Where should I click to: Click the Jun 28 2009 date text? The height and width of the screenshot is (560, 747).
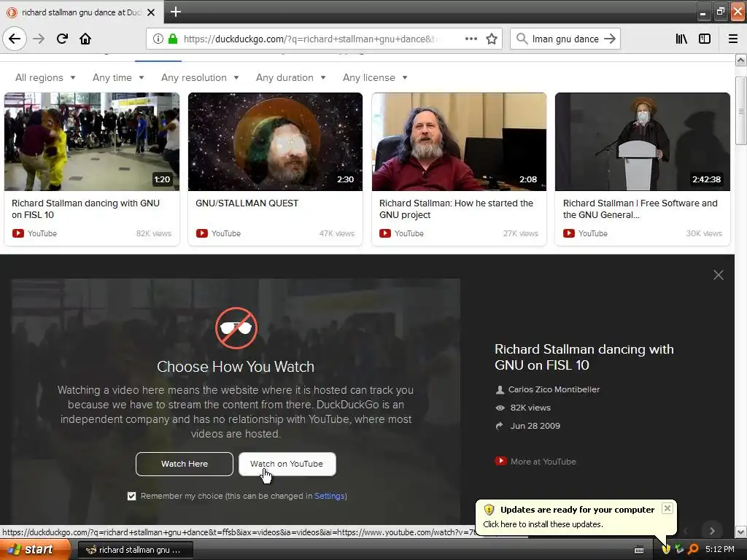pyautogui.click(x=535, y=426)
